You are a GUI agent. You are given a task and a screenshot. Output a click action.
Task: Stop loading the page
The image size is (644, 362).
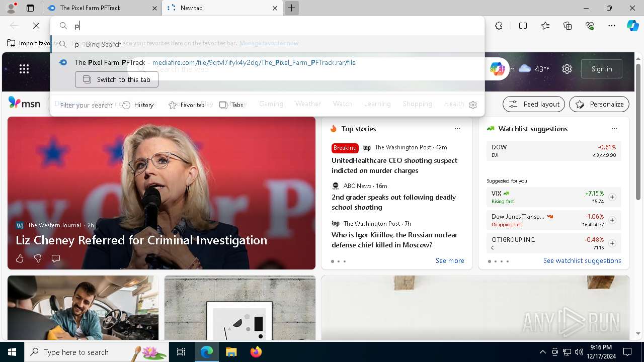pos(36,26)
